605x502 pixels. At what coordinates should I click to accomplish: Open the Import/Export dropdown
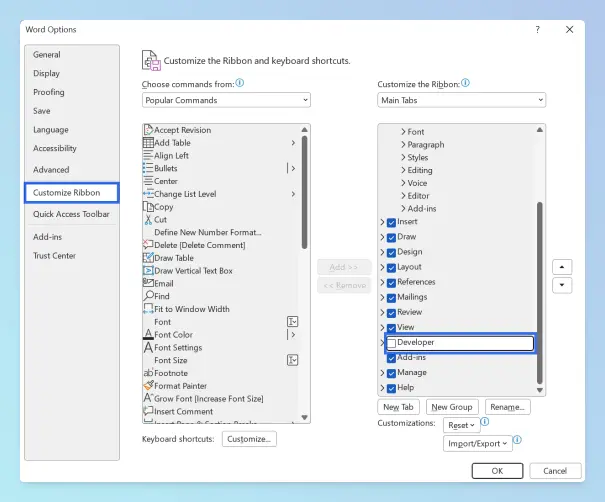pos(478,444)
